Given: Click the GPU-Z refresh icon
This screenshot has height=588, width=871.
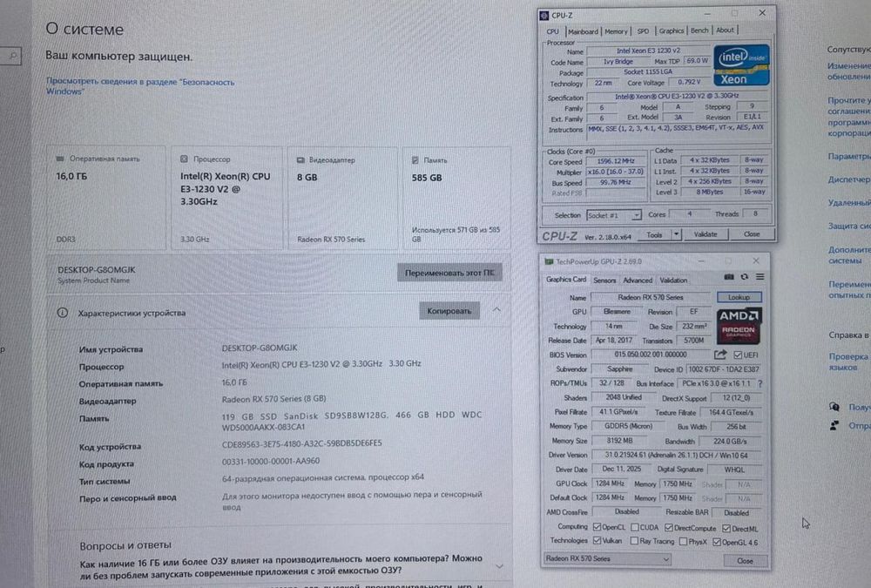Looking at the screenshot, I should (x=745, y=277).
